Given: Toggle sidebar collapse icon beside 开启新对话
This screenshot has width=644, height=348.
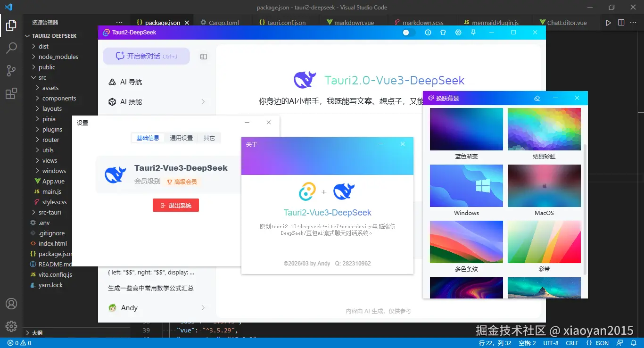Looking at the screenshot, I should [x=203, y=56].
